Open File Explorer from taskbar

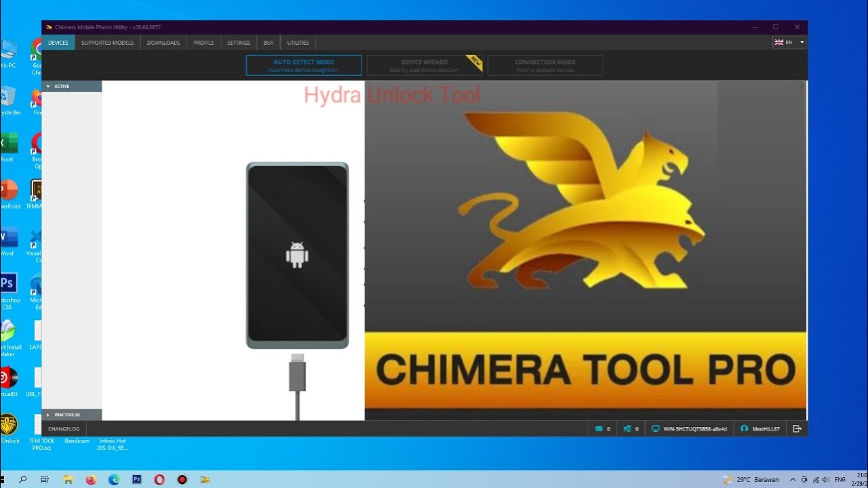tap(68, 479)
